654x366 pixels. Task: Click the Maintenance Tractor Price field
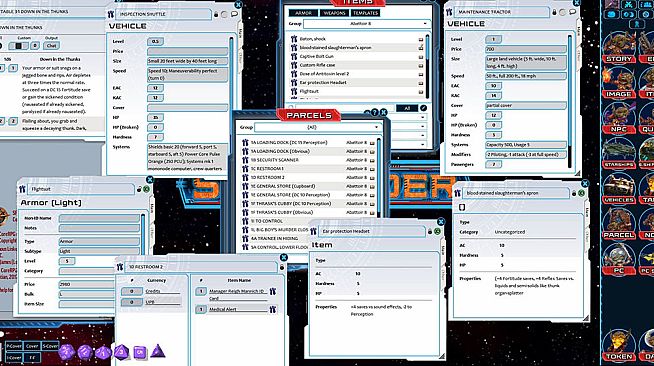pos(526,49)
